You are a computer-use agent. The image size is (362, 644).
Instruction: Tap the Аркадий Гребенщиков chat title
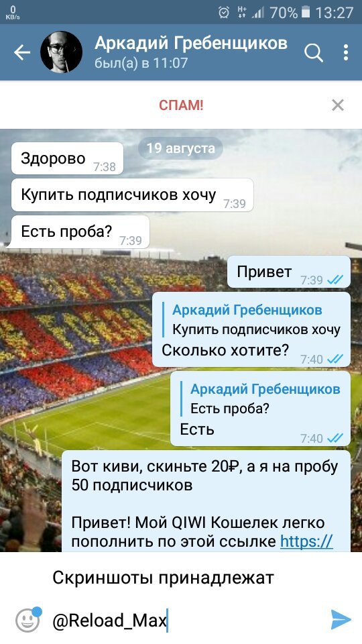[191, 43]
